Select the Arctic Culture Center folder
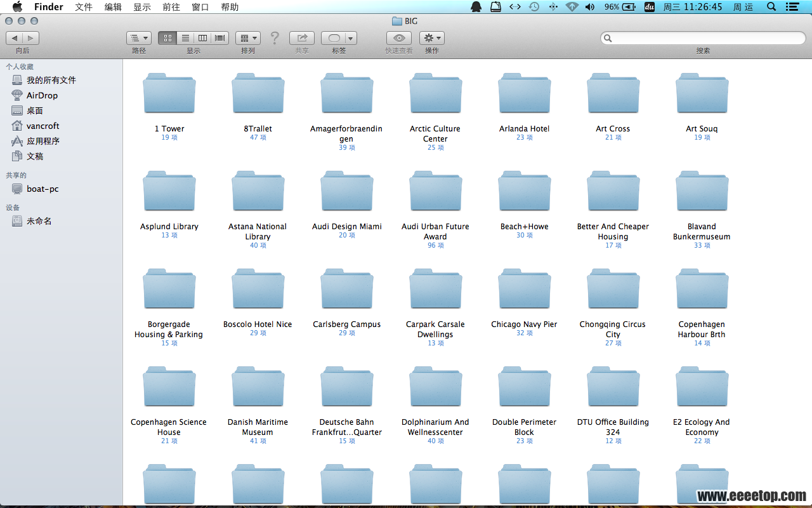This screenshot has width=812, height=508. click(x=435, y=93)
